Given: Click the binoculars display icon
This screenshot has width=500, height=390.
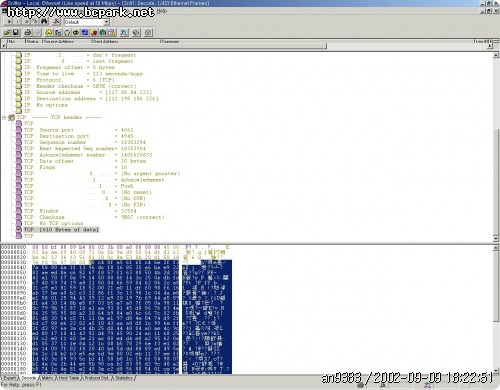Looking at the screenshot, I should 44,22.
